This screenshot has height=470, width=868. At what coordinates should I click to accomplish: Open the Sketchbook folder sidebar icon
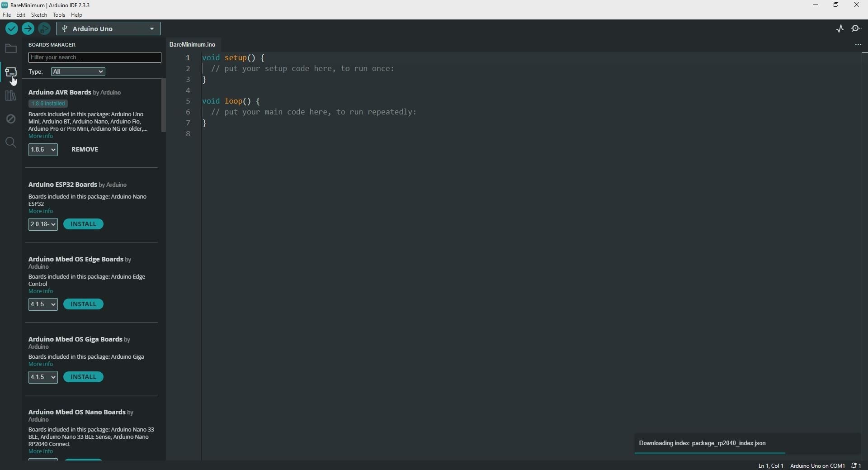pyautogui.click(x=11, y=49)
